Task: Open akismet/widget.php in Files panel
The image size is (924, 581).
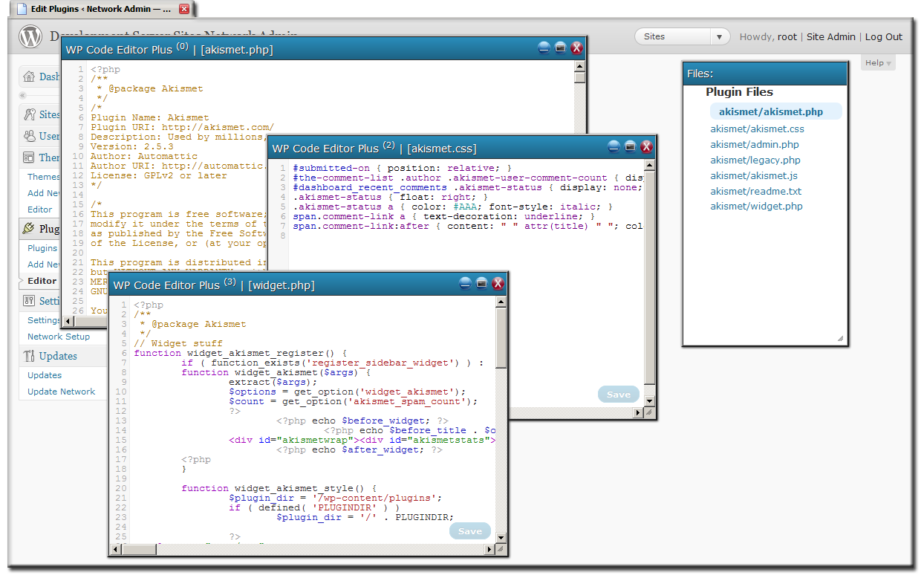Action: [757, 206]
